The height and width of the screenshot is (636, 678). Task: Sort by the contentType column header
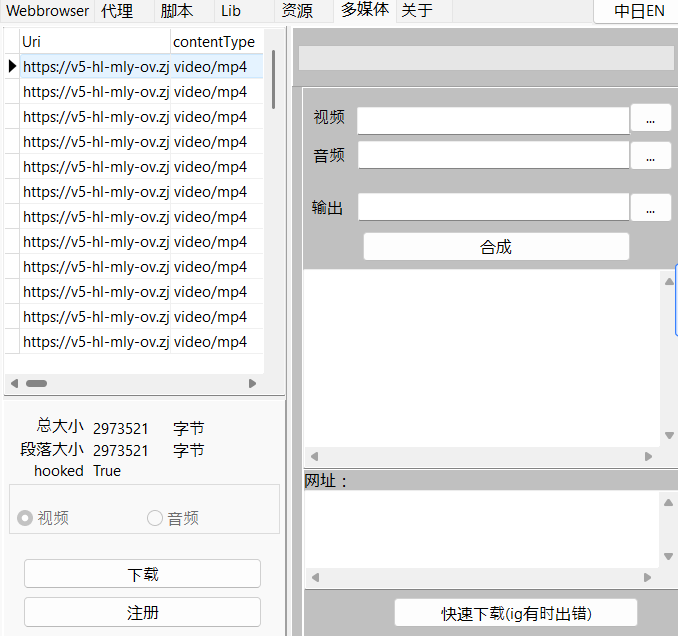point(214,42)
